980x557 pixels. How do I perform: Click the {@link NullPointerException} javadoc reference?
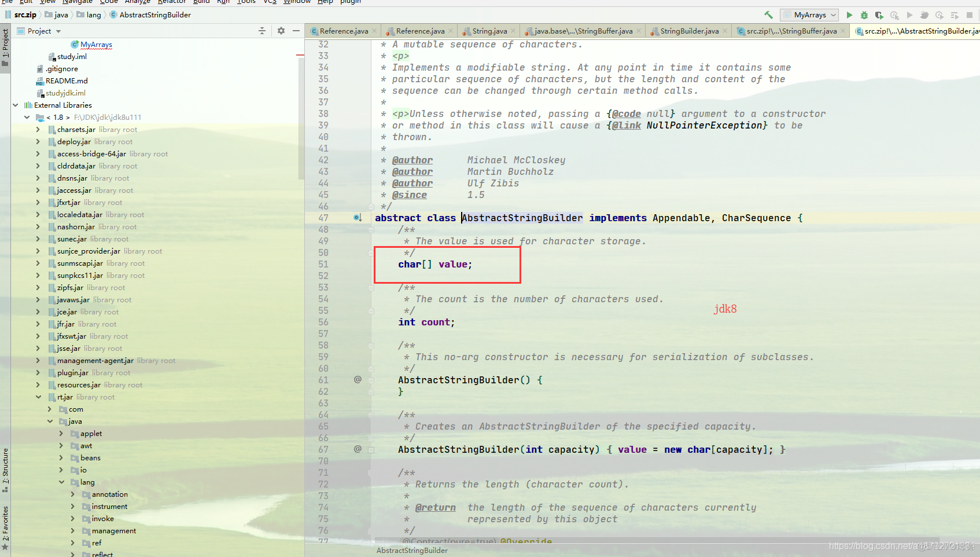click(687, 126)
